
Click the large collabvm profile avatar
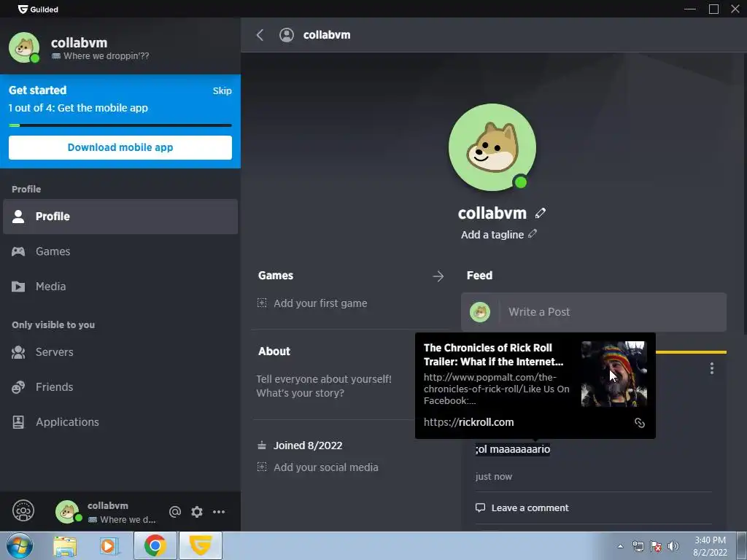tap(492, 147)
